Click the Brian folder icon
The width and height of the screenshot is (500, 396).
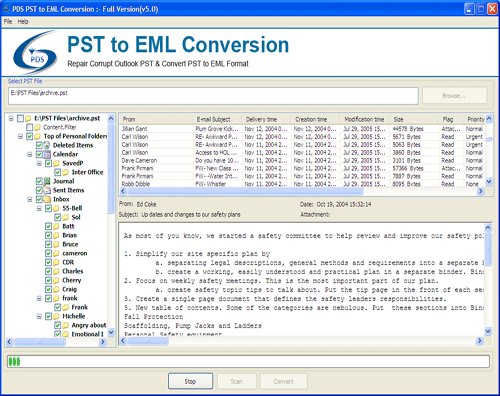click(56, 235)
